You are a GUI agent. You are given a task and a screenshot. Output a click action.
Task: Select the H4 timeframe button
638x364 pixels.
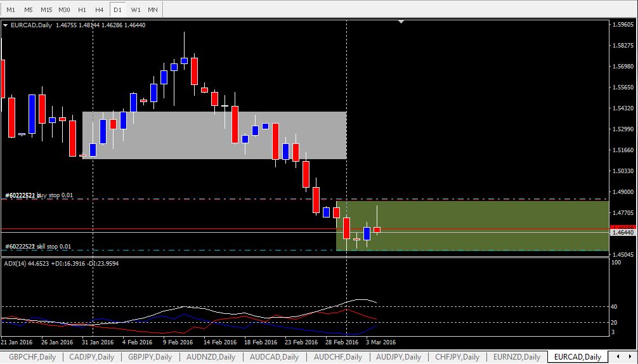pyautogui.click(x=100, y=10)
